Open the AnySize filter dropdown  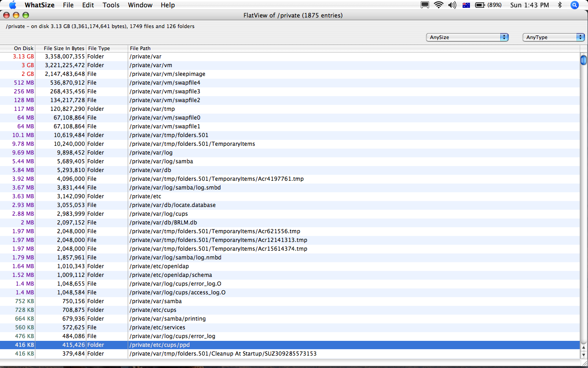point(467,37)
